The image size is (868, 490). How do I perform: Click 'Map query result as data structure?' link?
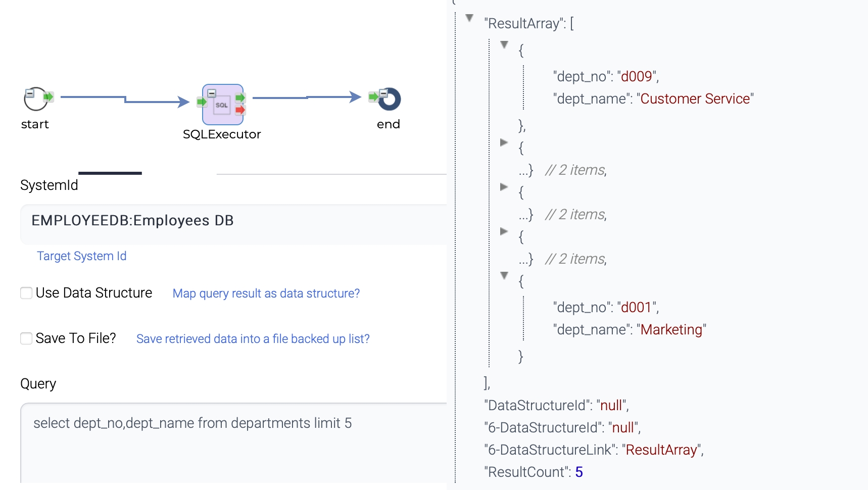[x=266, y=293]
